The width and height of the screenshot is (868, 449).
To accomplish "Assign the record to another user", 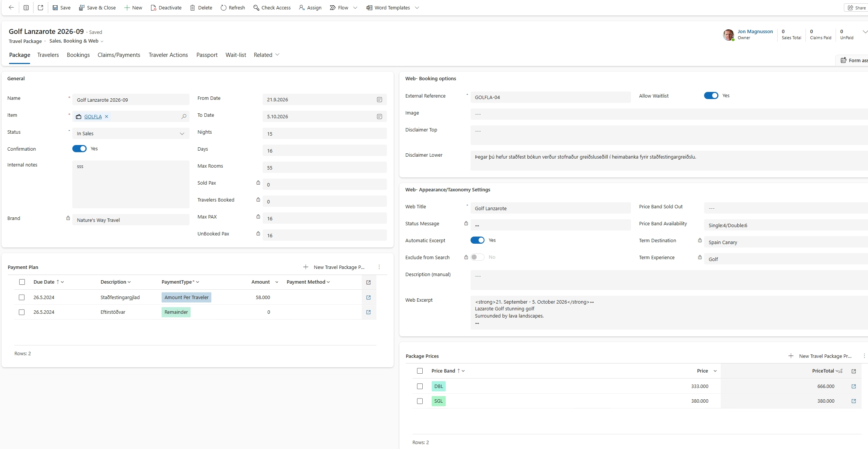I will pyautogui.click(x=310, y=8).
